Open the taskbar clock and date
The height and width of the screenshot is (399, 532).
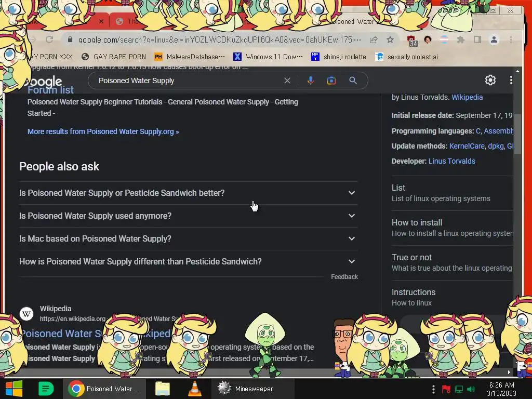point(501,389)
